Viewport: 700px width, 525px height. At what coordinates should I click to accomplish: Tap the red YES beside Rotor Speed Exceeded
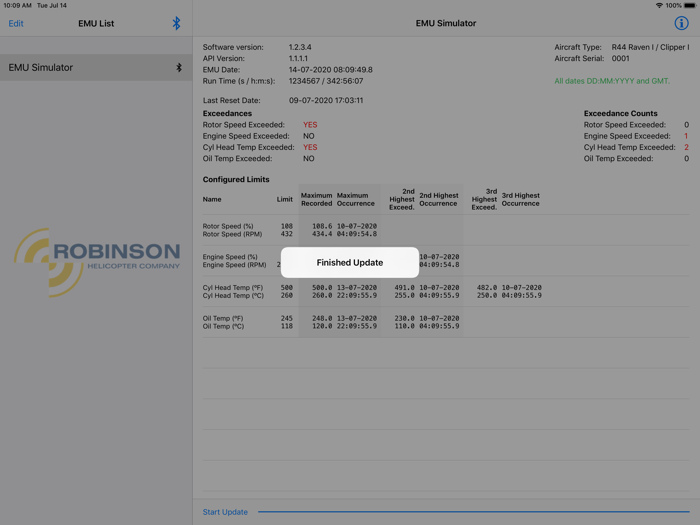click(310, 125)
